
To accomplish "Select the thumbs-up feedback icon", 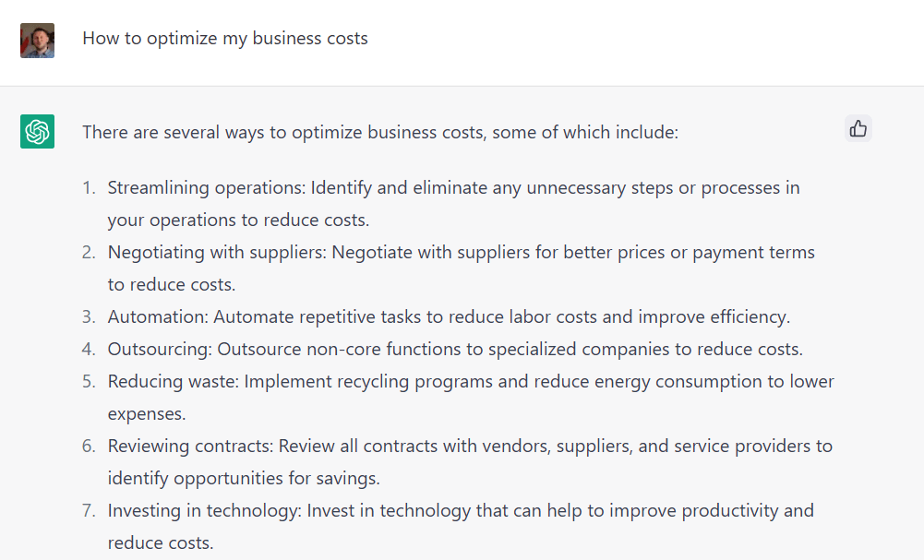I will pyautogui.click(x=858, y=128).
